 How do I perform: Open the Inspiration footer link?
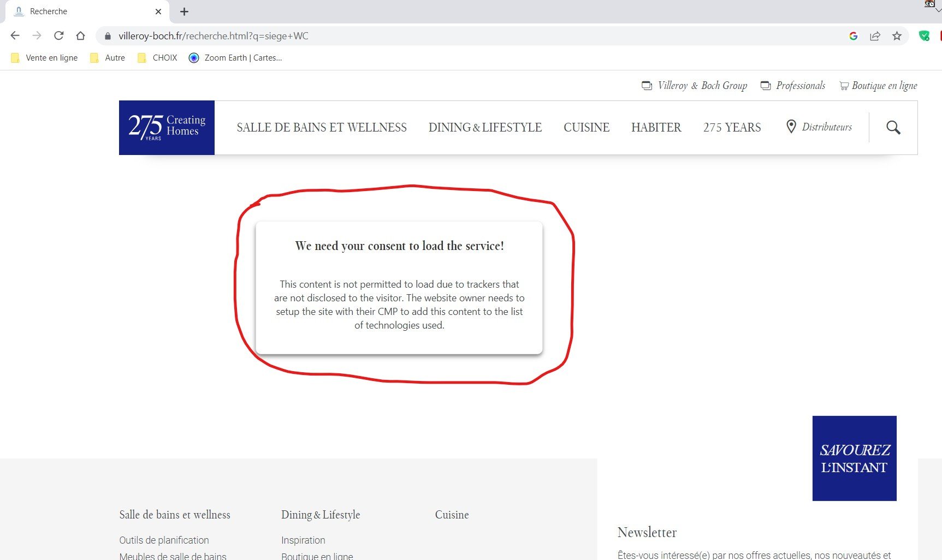[303, 540]
